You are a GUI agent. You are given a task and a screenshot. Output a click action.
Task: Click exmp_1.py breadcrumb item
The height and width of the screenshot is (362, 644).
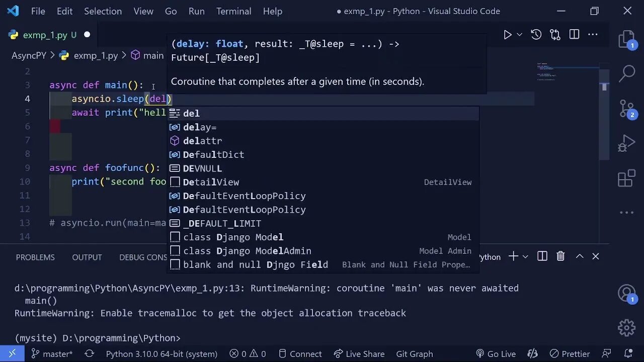(x=90, y=55)
